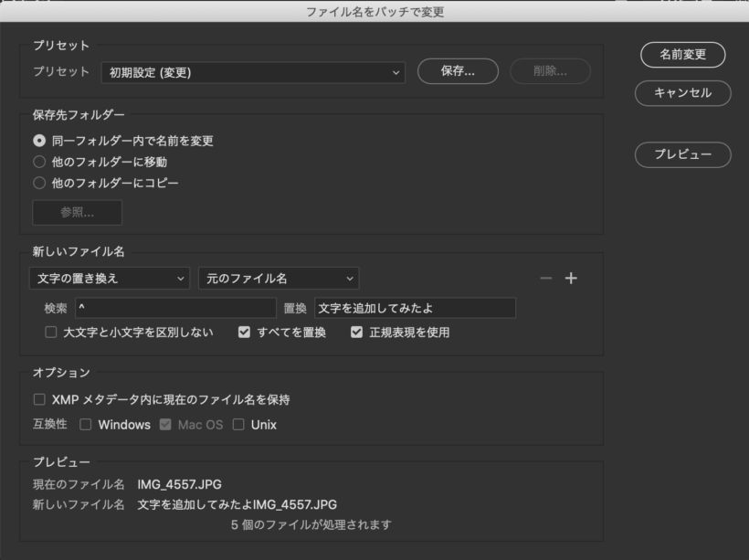The height and width of the screenshot is (560, 749).
Task: Focus the 置換 text field
Action: (415, 308)
